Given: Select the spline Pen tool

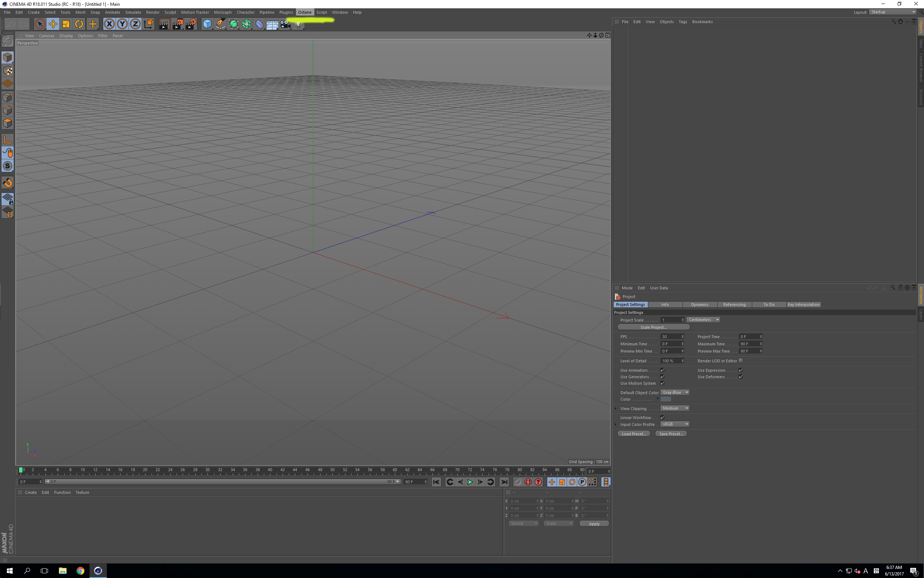Looking at the screenshot, I should pos(220,24).
